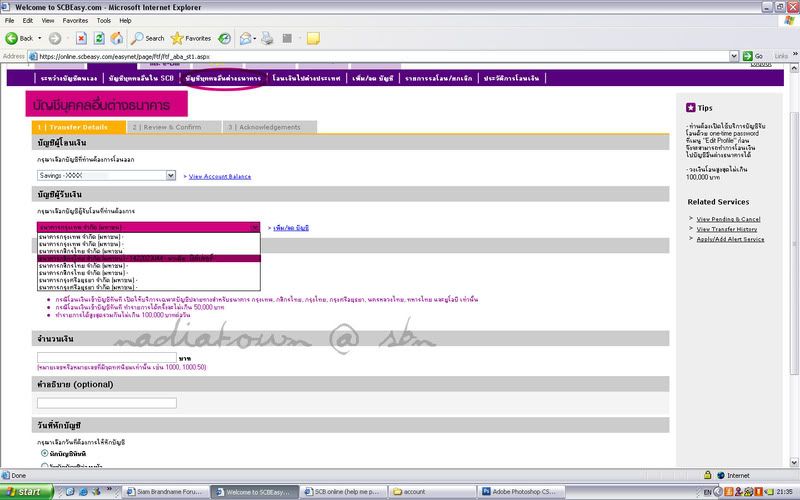Click the View Pending & Cancel link
This screenshot has width=800, height=500.
(728, 219)
